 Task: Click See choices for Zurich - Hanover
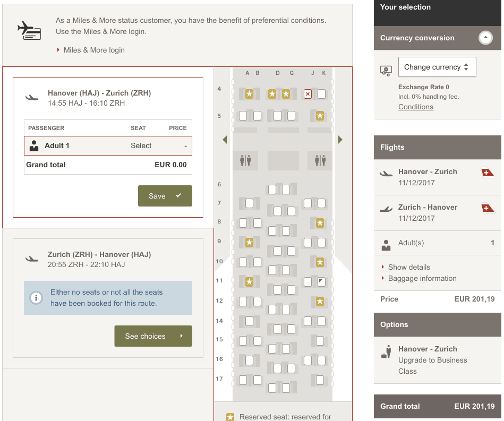[x=153, y=336]
